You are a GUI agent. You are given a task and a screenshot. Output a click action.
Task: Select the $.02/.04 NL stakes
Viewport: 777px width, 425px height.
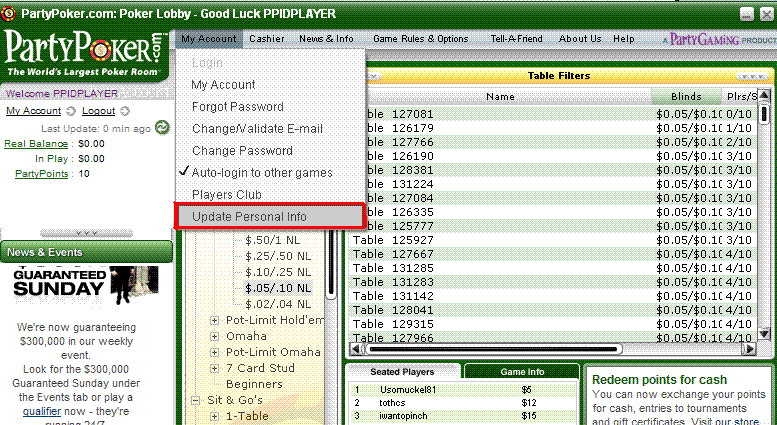tap(278, 304)
